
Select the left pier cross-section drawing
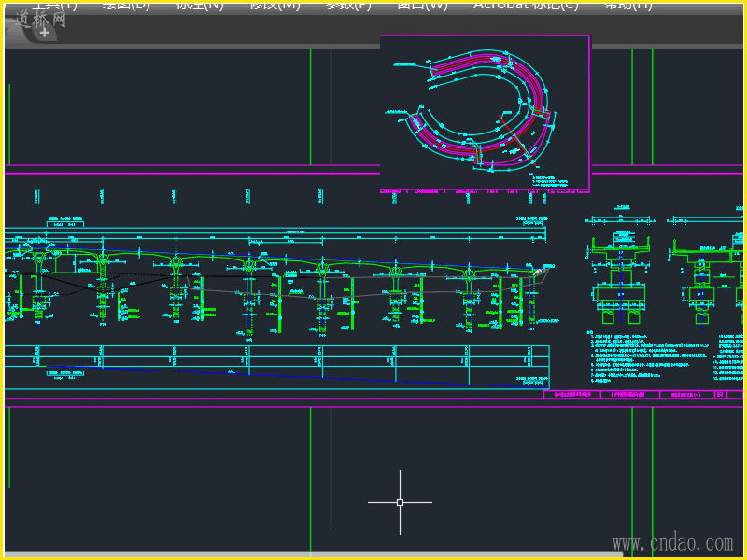point(621,266)
